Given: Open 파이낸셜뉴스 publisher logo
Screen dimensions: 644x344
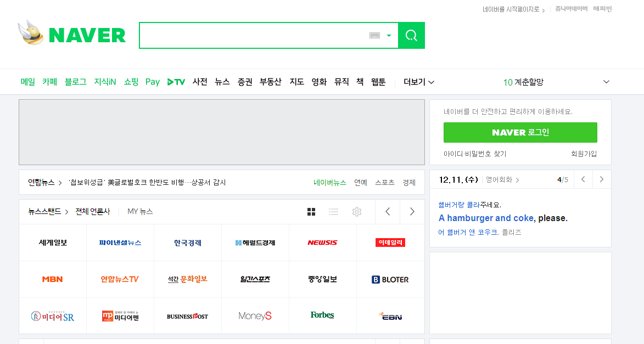Looking at the screenshot, I should point(120,243).
